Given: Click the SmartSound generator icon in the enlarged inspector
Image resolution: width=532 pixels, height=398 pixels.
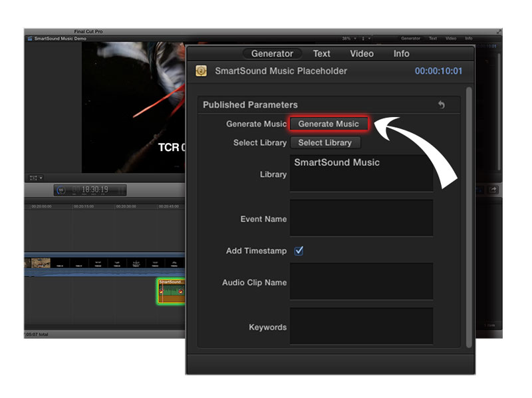Looking at the screenshot, I should [x=201, y=71].
